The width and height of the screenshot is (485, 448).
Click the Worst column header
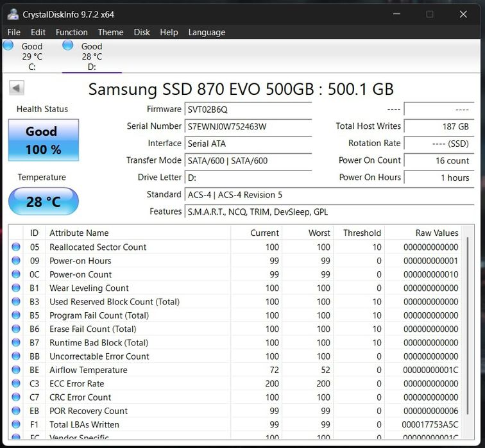[308, 233]
